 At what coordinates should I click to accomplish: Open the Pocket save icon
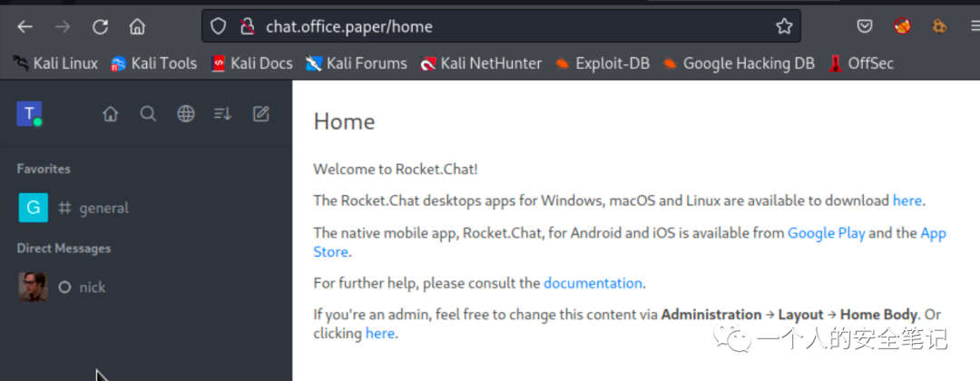tap(865, 26)
